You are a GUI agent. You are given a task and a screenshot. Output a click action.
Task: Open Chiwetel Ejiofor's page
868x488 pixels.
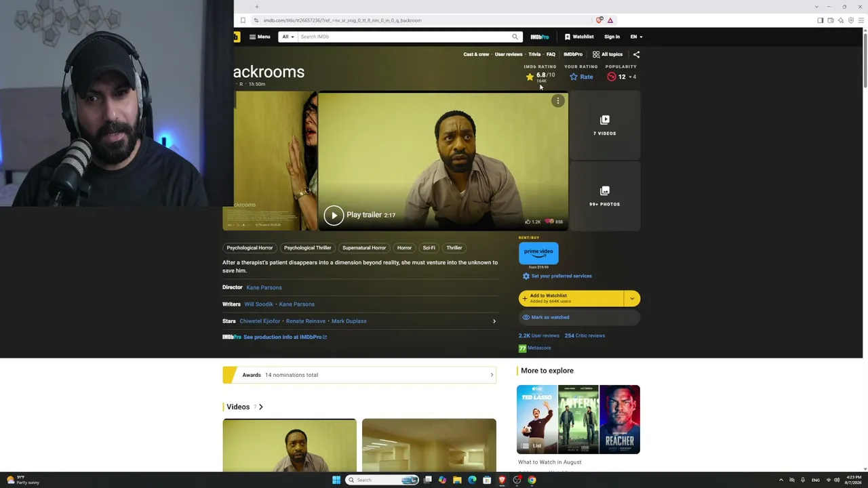pos(260,321)
